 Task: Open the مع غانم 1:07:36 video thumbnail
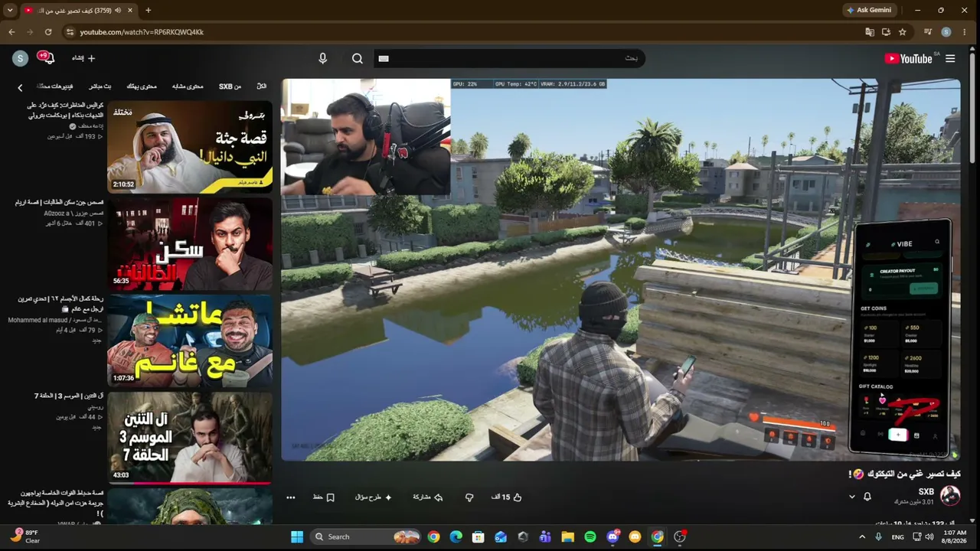(x=190, y=341)
